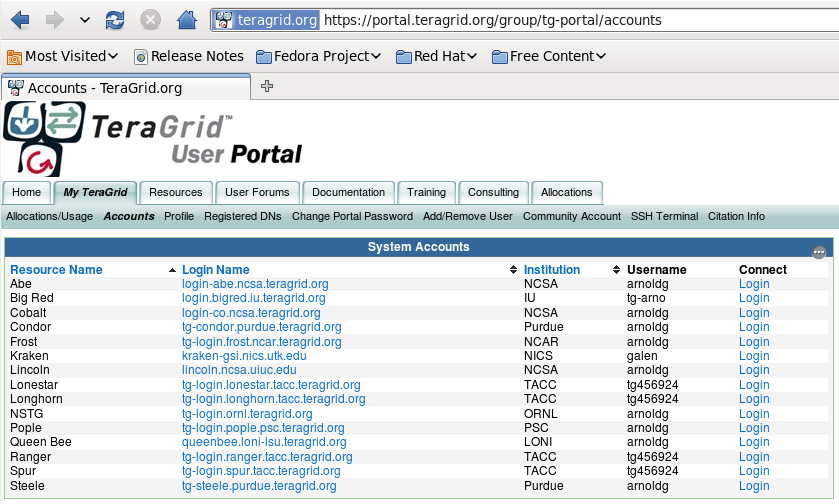The image size is (839, 504).
Task: Click the sort arrows beside Login Name
Action: click(513, 270)
